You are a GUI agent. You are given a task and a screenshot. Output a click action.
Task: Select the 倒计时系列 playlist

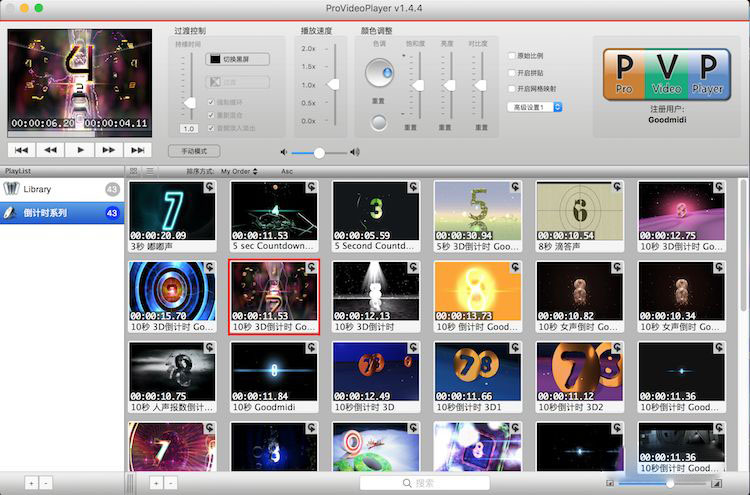pos(62,212)
